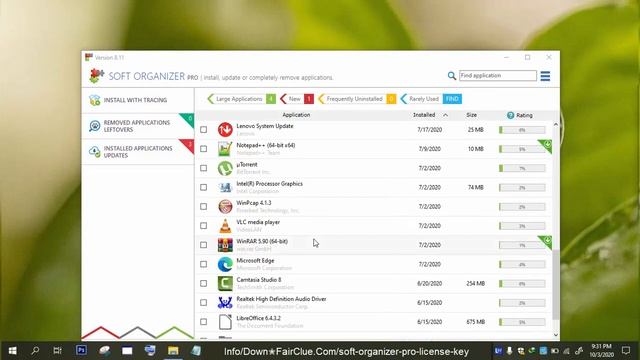Click the search magnifier icon

[x=451, y=76]
